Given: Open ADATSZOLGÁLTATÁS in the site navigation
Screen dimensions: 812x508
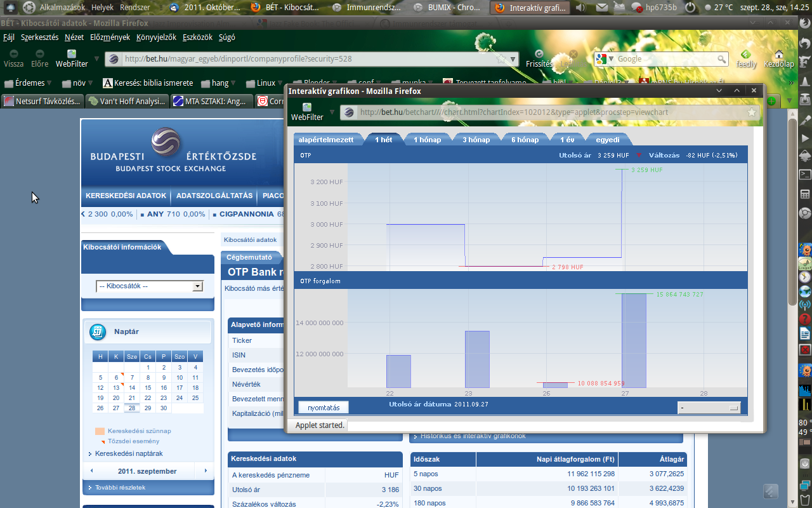Looking at the screenshot, I should pos(214,196).
